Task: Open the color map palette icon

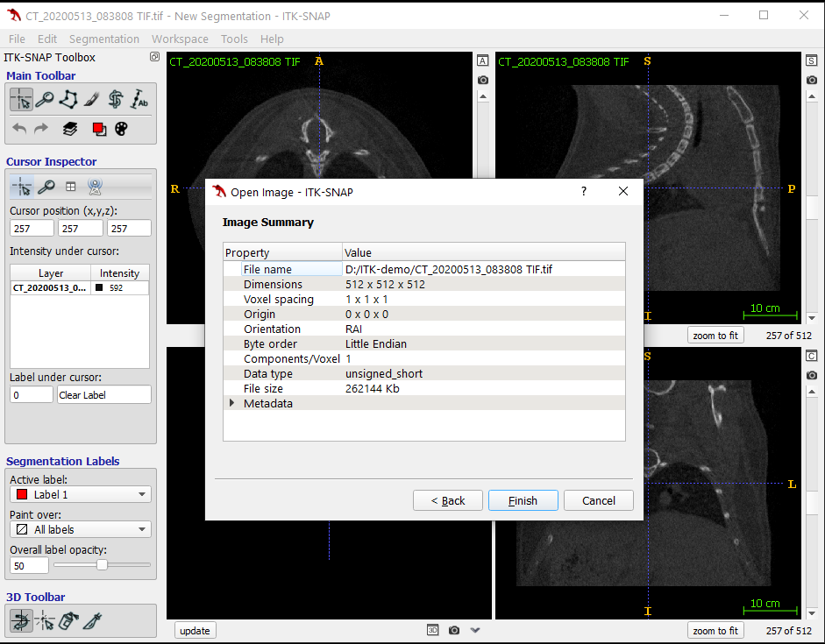Action: point(121,129)
